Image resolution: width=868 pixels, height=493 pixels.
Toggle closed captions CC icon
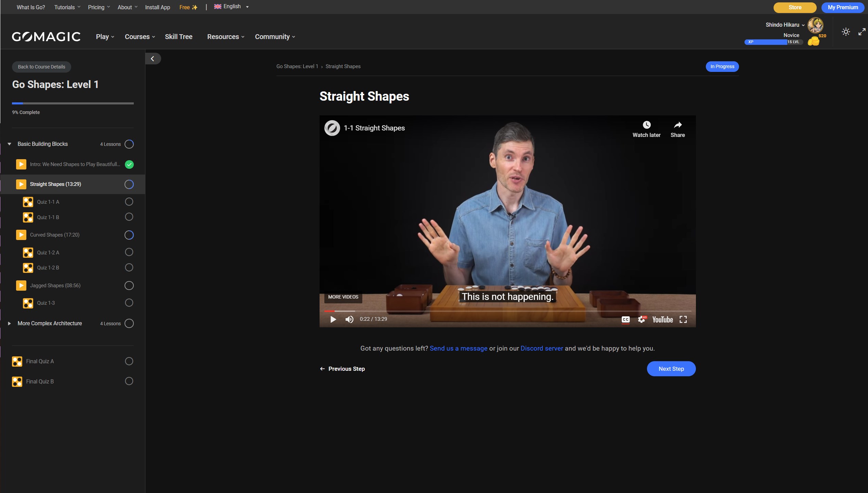(625, 319)
